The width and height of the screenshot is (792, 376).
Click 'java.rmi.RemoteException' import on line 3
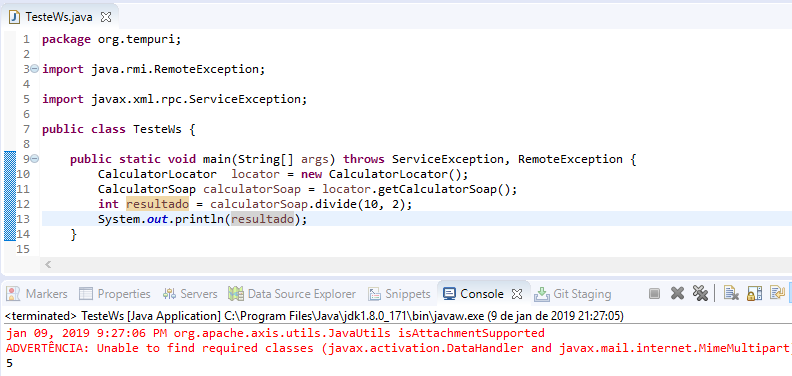pyautogui.click(x=174, y=69)
